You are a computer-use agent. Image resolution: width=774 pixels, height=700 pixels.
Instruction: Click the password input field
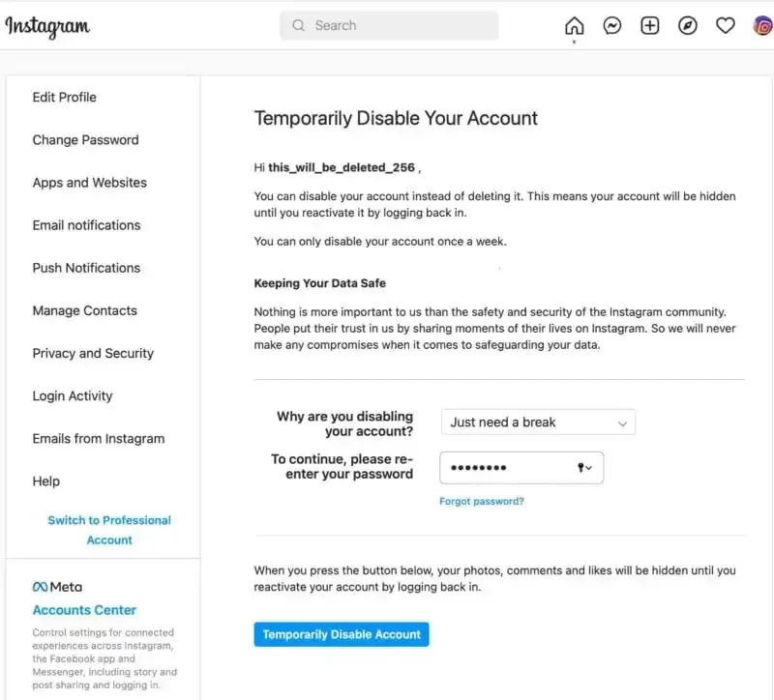[513, 467]
